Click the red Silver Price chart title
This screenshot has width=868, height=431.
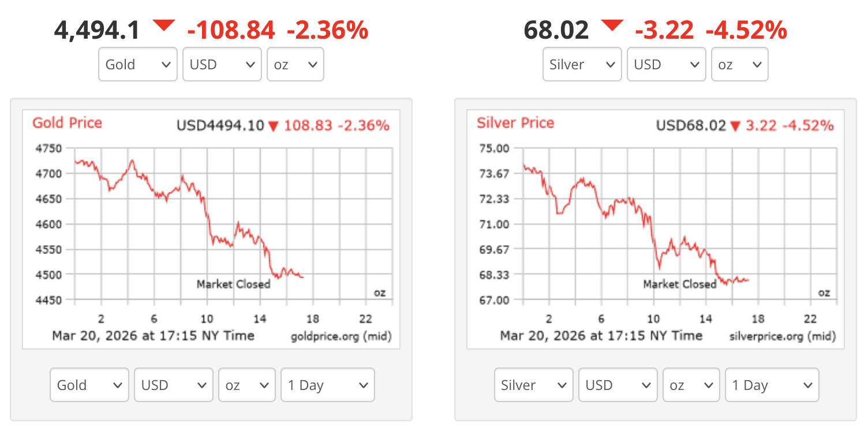tap(515, 123)
